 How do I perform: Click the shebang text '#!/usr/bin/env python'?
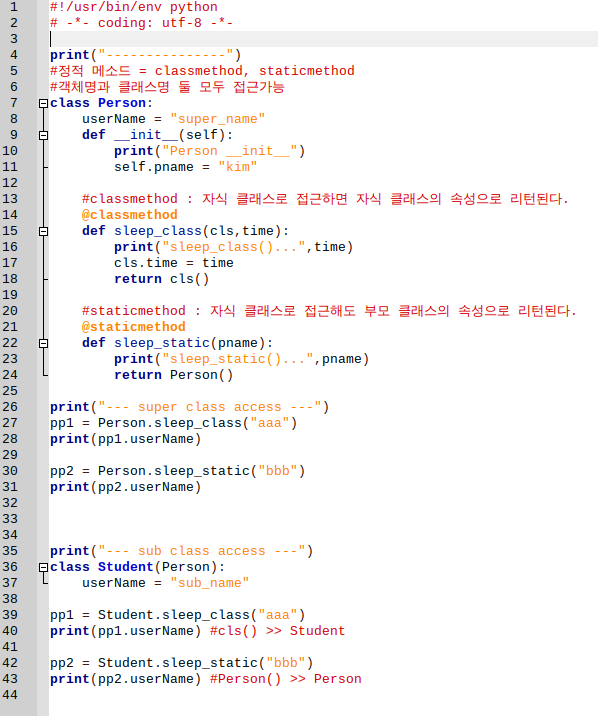click(x=134, y=7)
